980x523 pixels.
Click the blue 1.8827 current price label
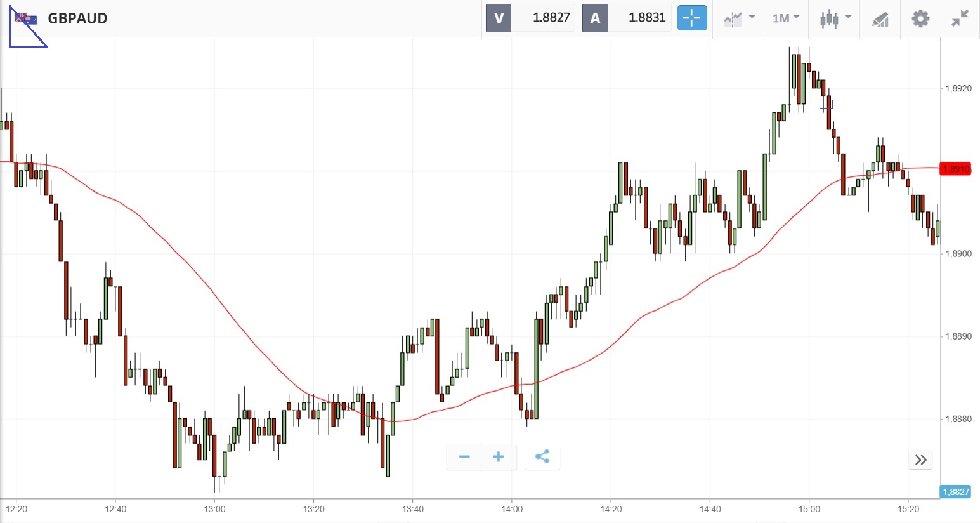(955, 492)
